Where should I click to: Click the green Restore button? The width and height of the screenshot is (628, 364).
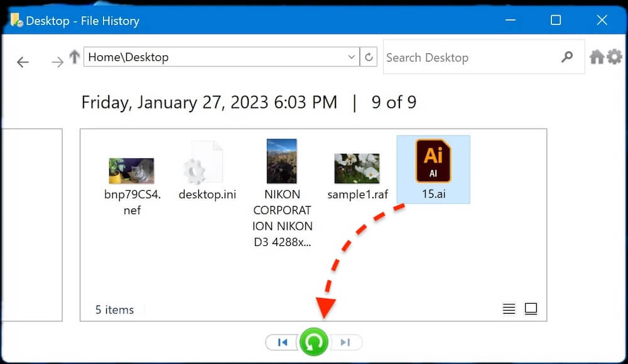coord(313,342)
